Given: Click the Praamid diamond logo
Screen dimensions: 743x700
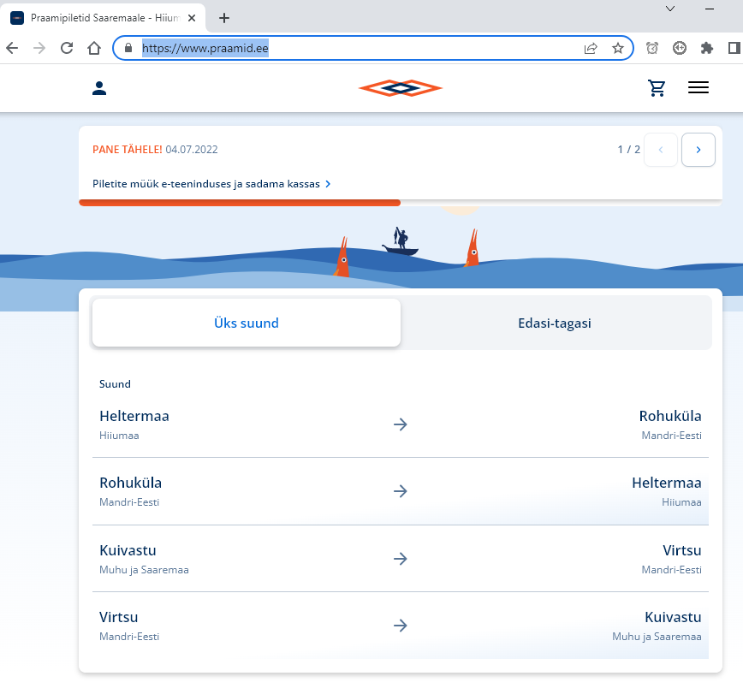Looking at the screenshot, I should 400,88.
